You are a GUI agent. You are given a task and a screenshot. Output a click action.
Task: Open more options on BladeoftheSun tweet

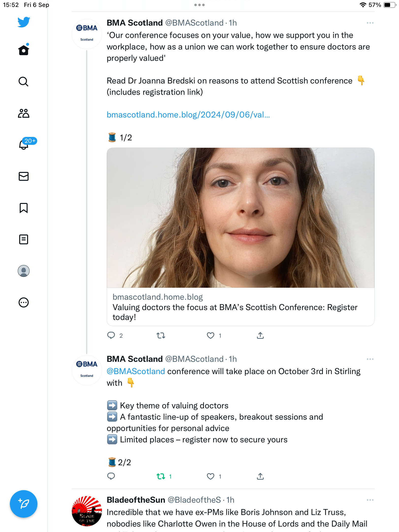click(370, 500)
